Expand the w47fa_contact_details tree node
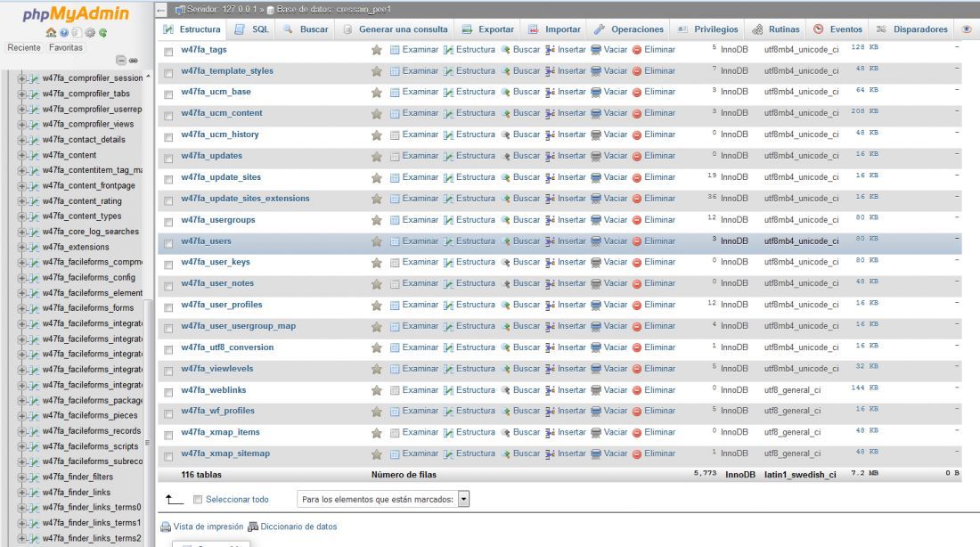 pyautogui.click(x=22, y=140)
